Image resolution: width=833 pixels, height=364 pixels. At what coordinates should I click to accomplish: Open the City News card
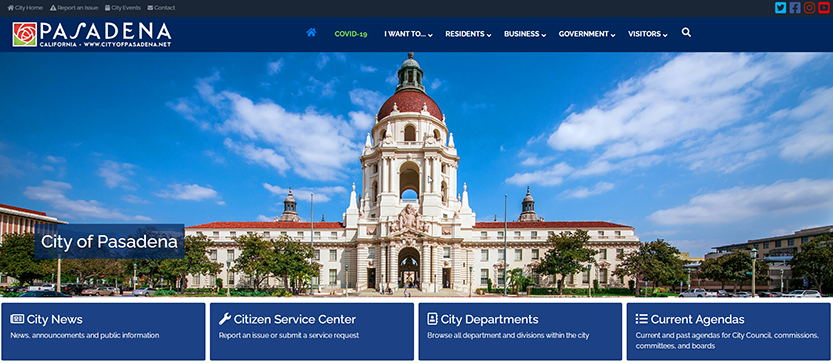point(103,332)
